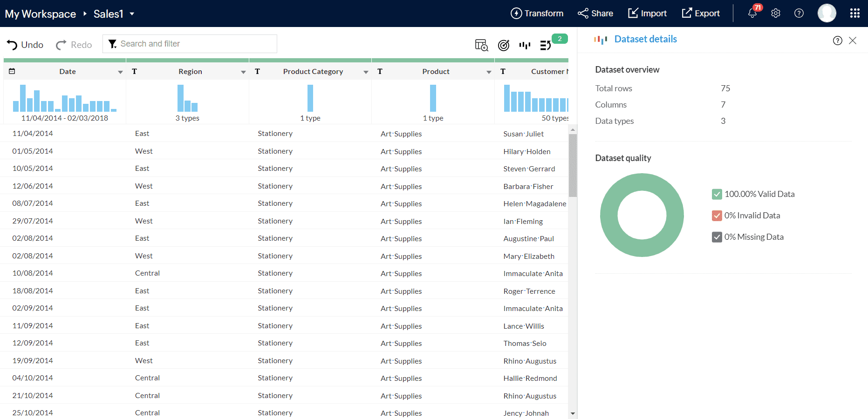
Task: Click the green data quality donut chart
Action: (609, 215)
